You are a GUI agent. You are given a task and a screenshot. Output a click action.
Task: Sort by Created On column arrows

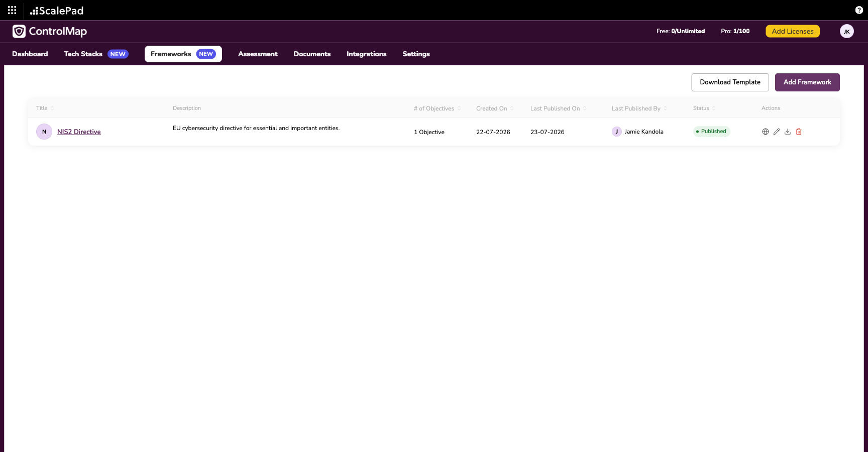click(x=512, y=108)
